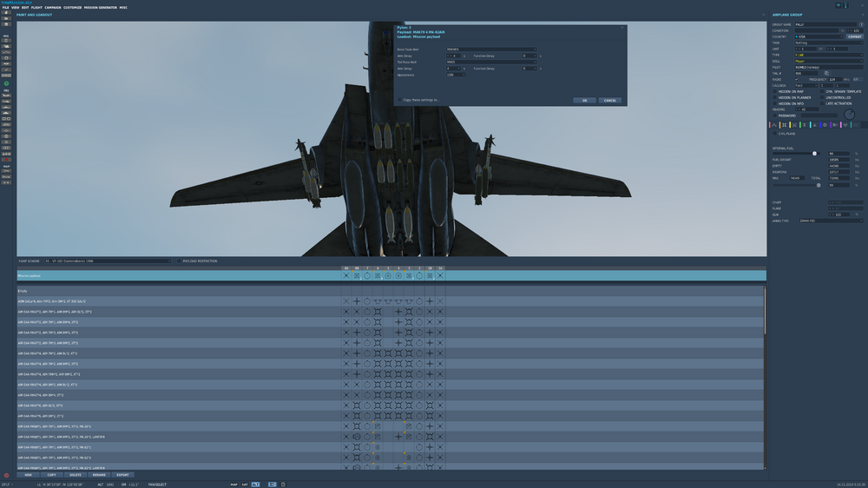Open the VIEW menu
Screen dimensions: 868x488
(x=16, y=8)
